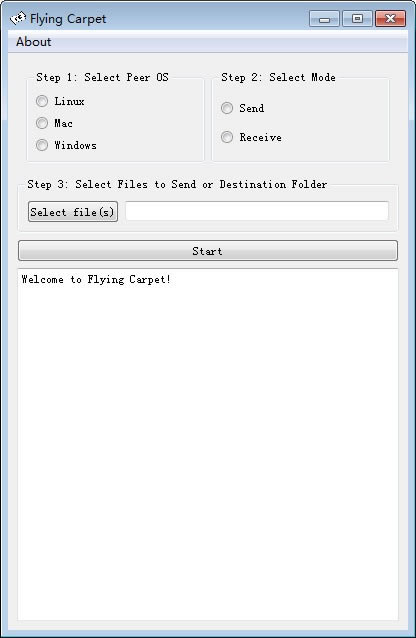Minimize the Flying Carpet window
This screenshot has width=416, height=638.
click(324, 19)
